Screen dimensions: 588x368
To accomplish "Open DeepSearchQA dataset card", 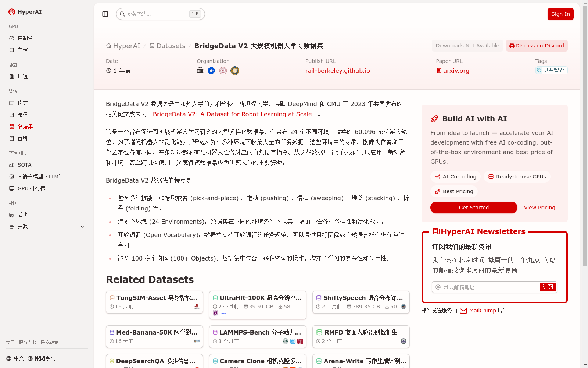I will (154, 361).
